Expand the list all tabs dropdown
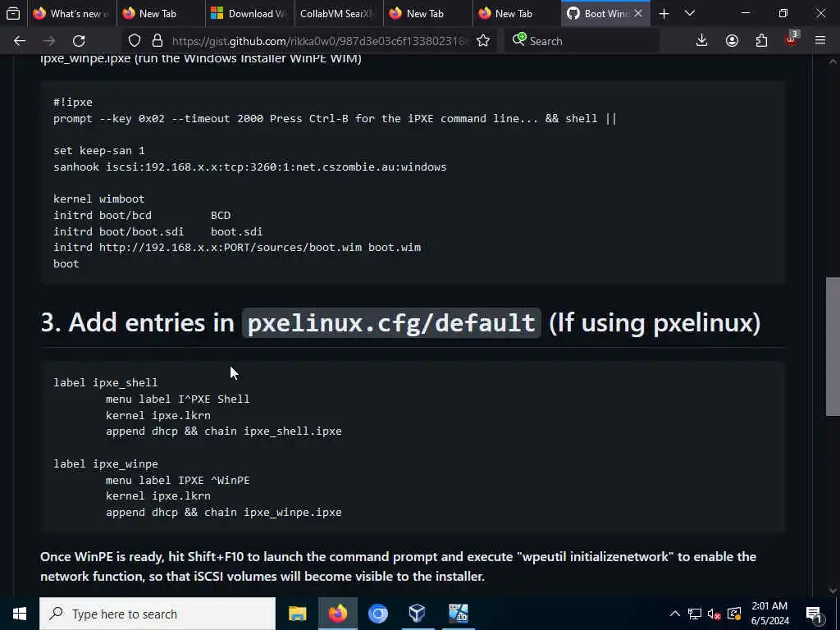The height and width of the screenshot is (630, 840). (690, 13)
